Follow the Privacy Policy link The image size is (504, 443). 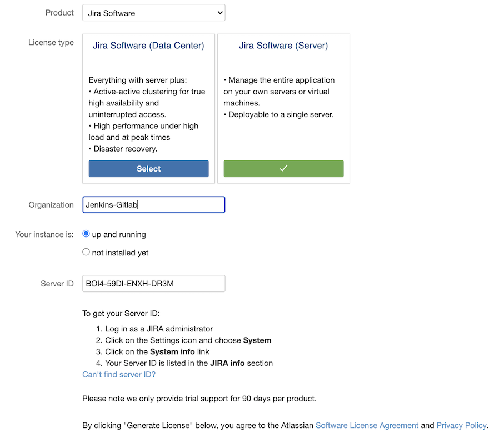point(461,425)
